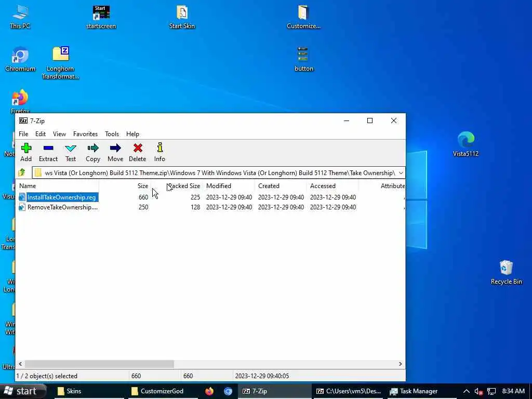Click the horizontal scrollbar thumb
This screenshot has width=532, height=399.
99,364
